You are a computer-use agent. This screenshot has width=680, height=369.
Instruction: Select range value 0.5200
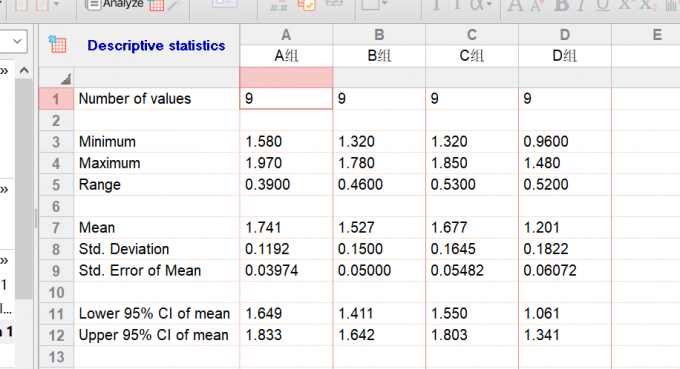click(565, 185)
